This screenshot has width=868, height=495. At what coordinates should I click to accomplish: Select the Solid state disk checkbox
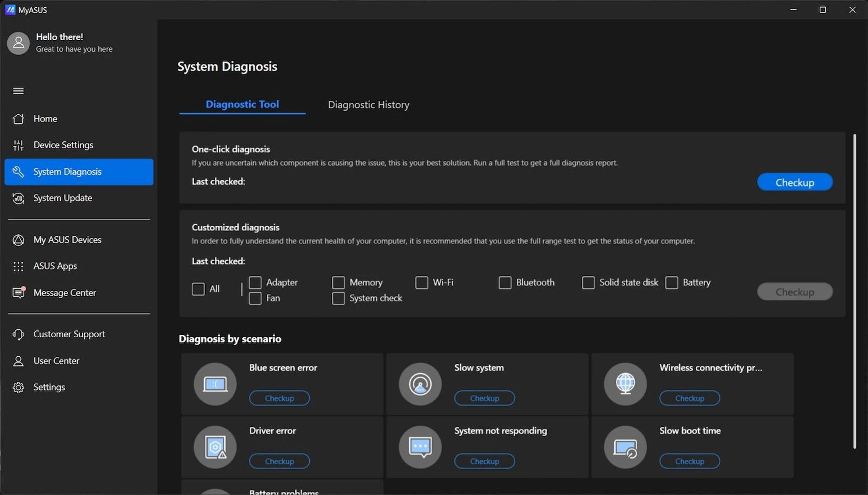point(588,283)
